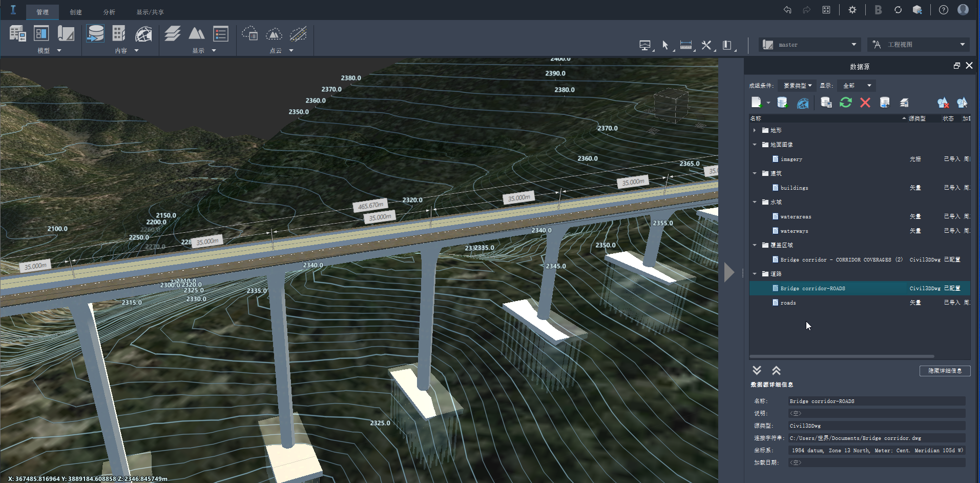Open the Model Explorer building icon
Viewport: 980px width, 483px height.
click(18, 34)
